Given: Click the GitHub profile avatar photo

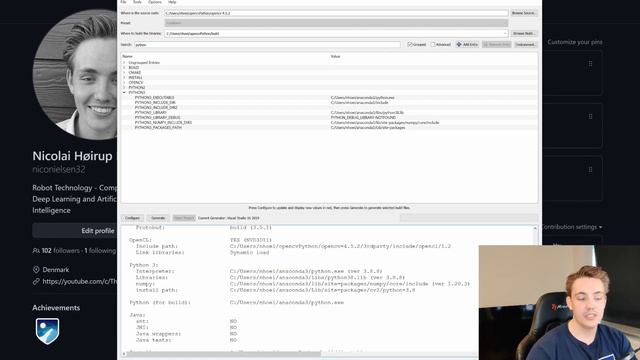Looking at the screenshot, I should coord(75,75).
